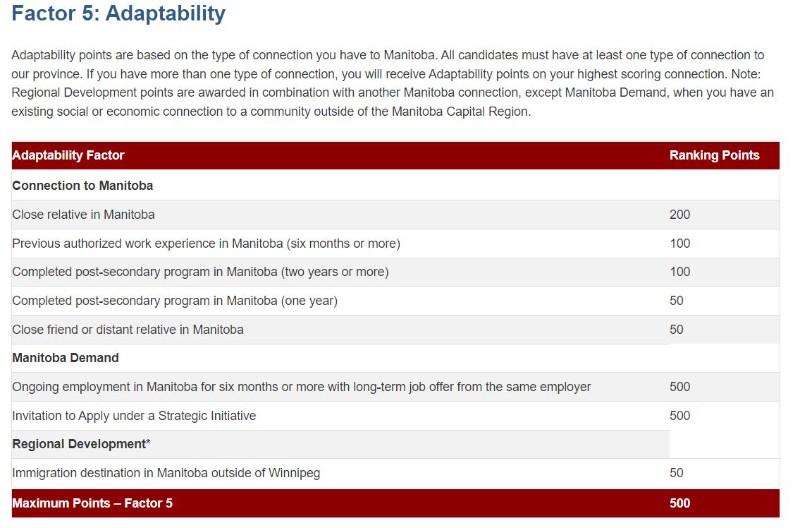Click 'Invitation to Apply under a Strategic Initiative'
The height and width of the screenshot is (528, 800).
tap(134, 416)
